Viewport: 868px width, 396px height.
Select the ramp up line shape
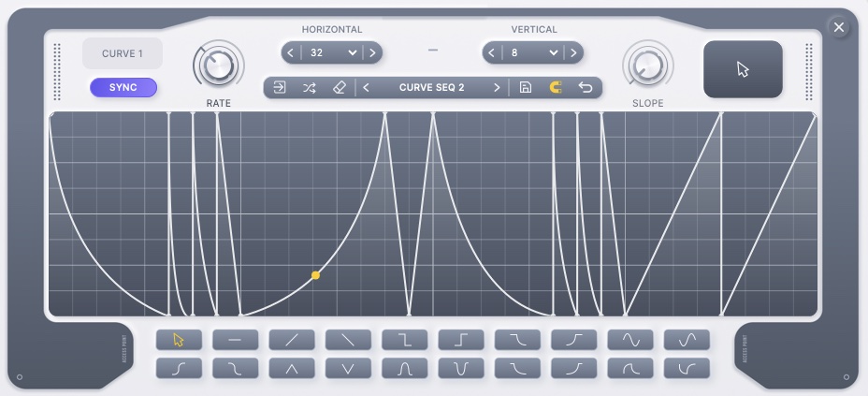click(292, 340)
